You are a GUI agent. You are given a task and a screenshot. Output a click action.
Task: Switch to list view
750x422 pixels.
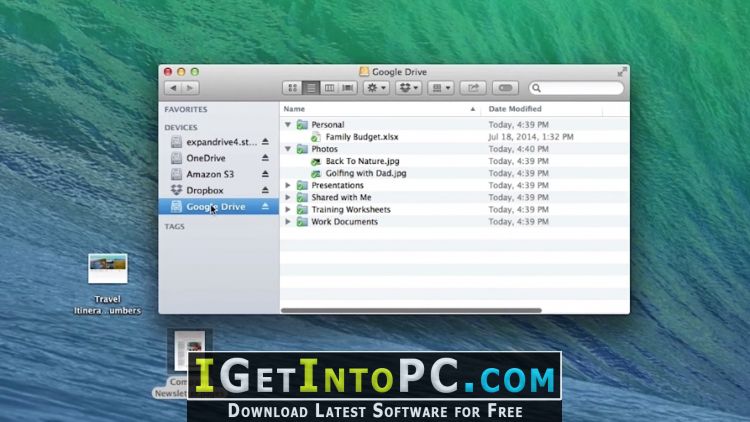311,88
